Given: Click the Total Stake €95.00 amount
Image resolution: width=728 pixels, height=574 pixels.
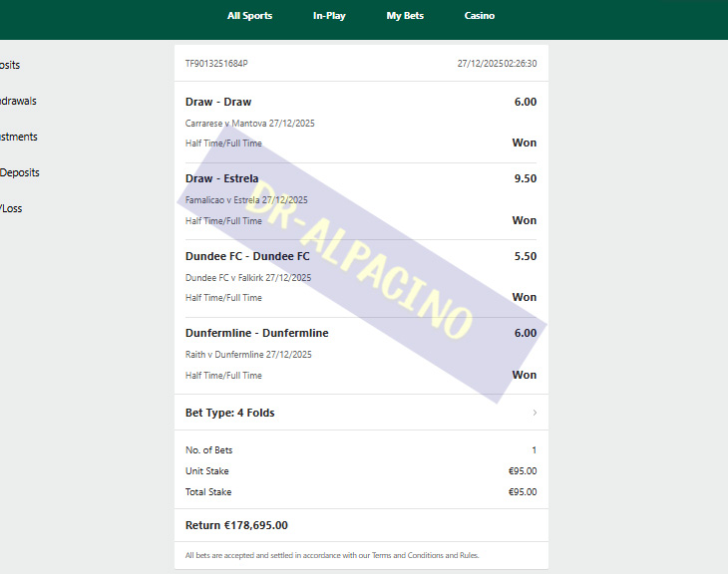Looking at the screenshot, I should point(523,492).
